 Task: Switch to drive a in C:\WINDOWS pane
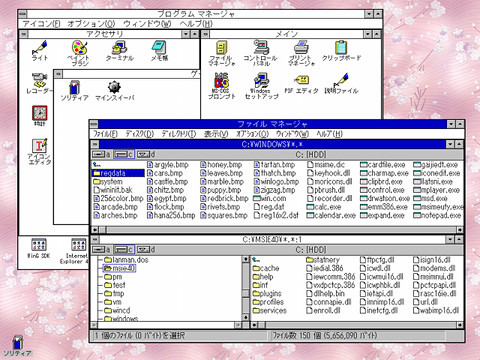(x=101, y=154)
